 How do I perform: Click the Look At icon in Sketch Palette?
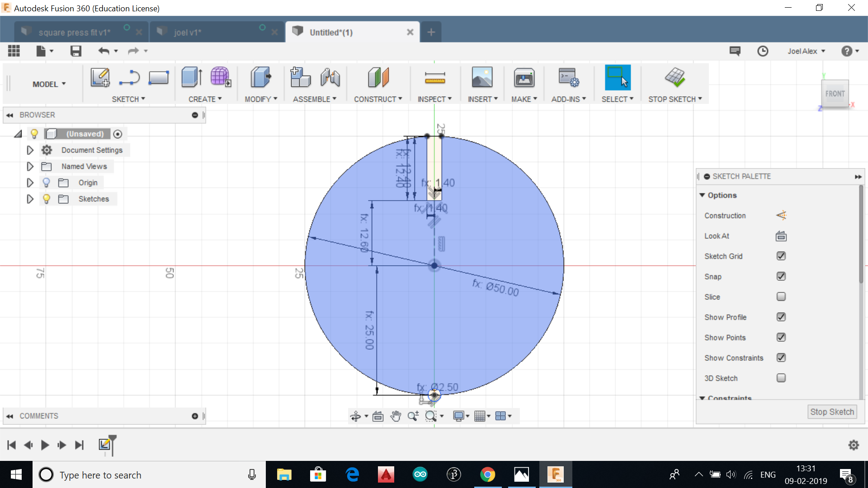point(781,236)
